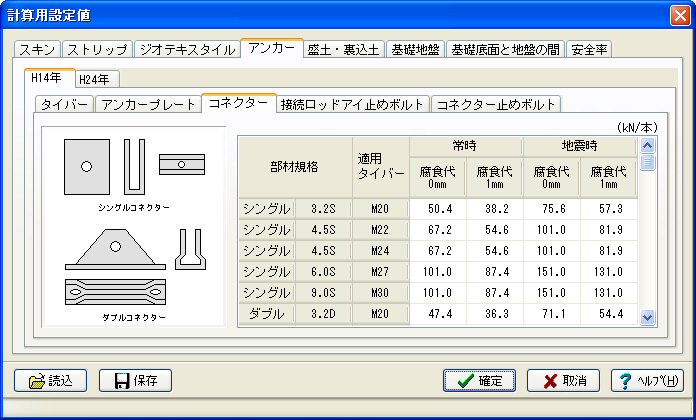Open the タイバー tab
Screen dimensions: 696x420
tap(64, 104)
